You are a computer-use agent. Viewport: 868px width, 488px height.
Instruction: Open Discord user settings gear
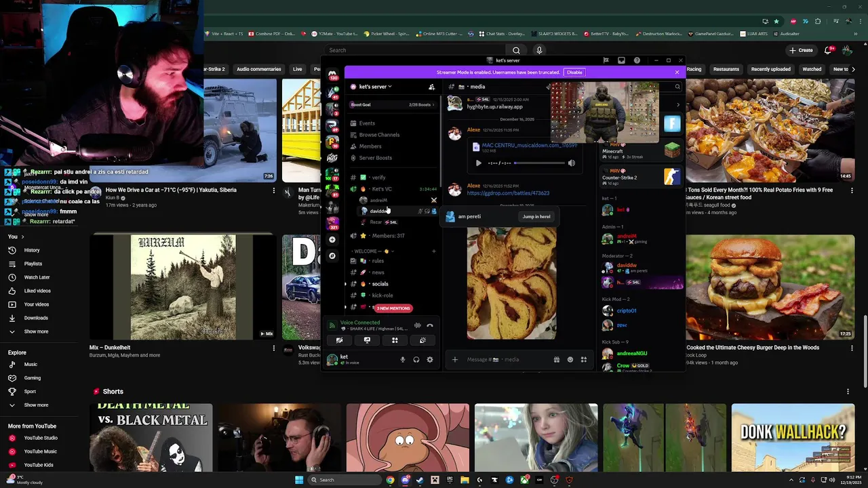pyautogui.click(x=430, y=360)
